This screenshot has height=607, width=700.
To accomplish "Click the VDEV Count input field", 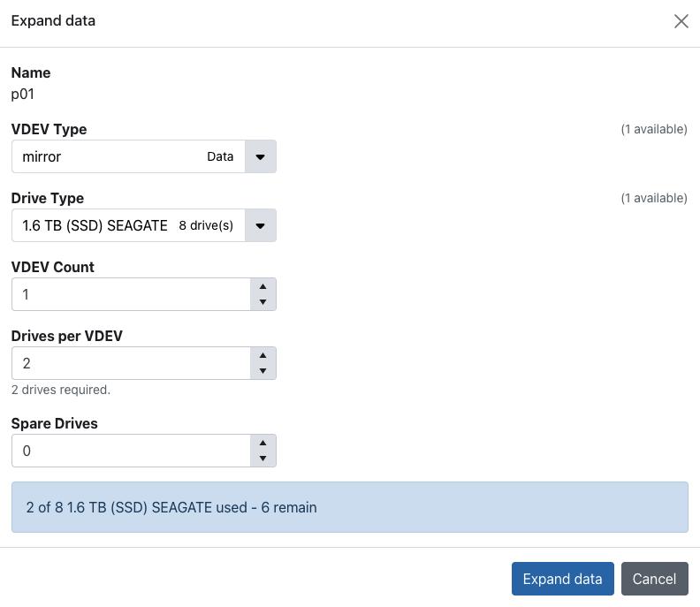I will (131, 294).
